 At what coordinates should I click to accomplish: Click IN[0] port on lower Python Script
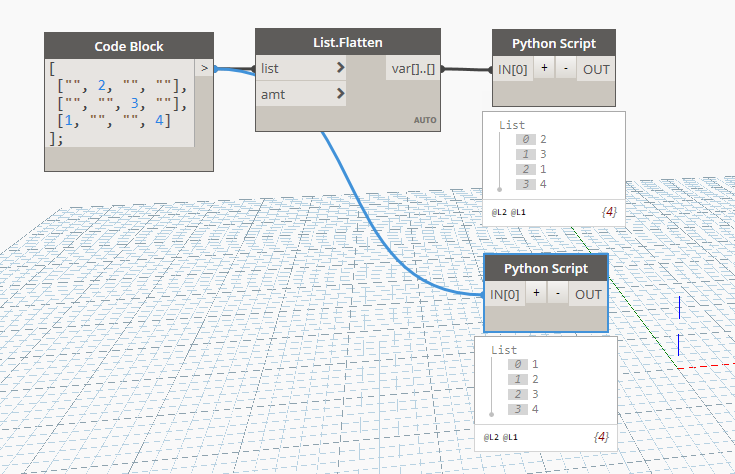(505, 294)
